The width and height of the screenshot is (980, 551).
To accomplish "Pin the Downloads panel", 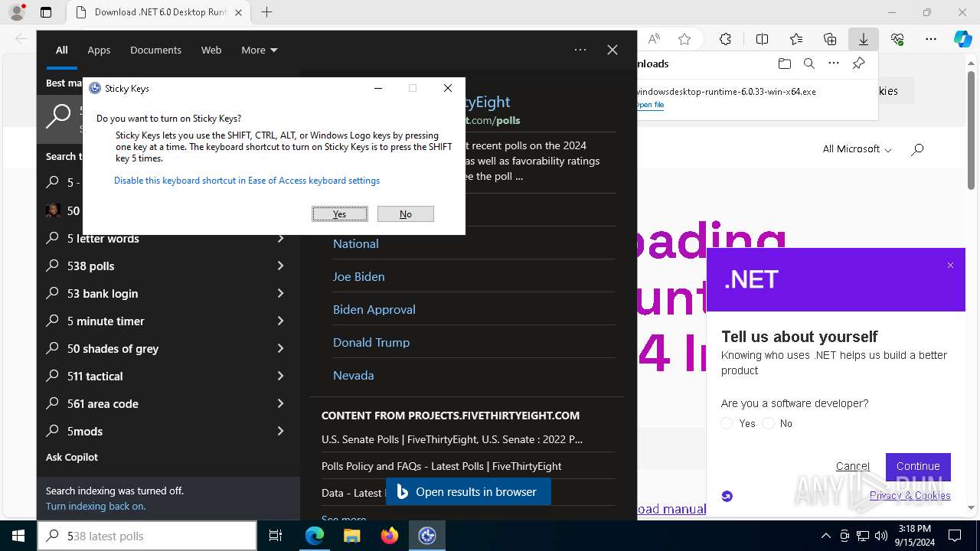I will 859,64.
